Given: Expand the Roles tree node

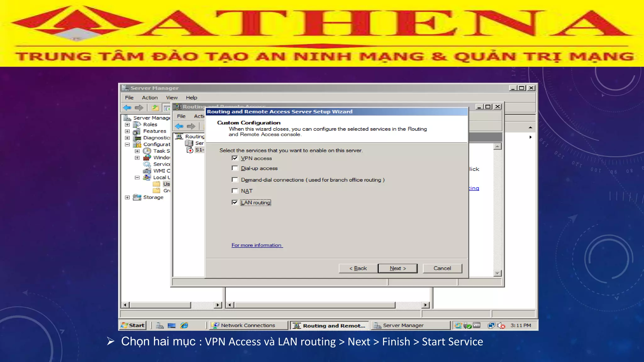Looking at the screenshot, I should click(x=127, y=125).
